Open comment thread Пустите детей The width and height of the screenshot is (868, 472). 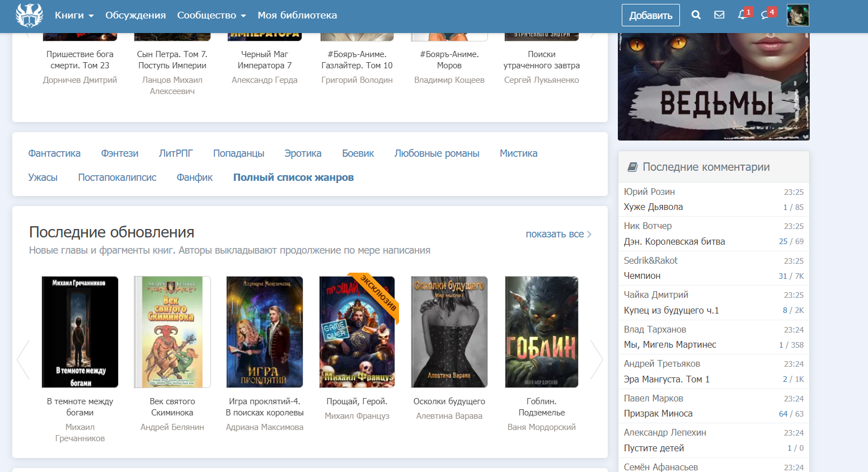pos(654,448)
